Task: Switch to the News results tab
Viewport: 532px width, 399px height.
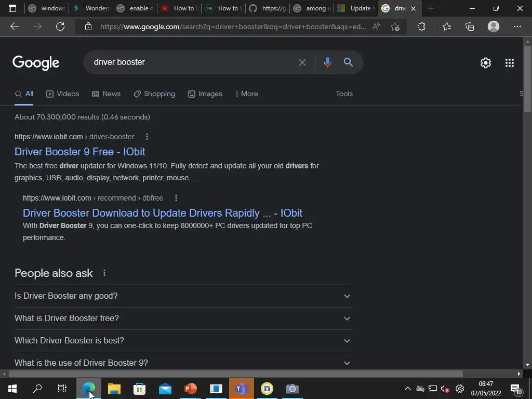Action: click(x=106, y=94)
